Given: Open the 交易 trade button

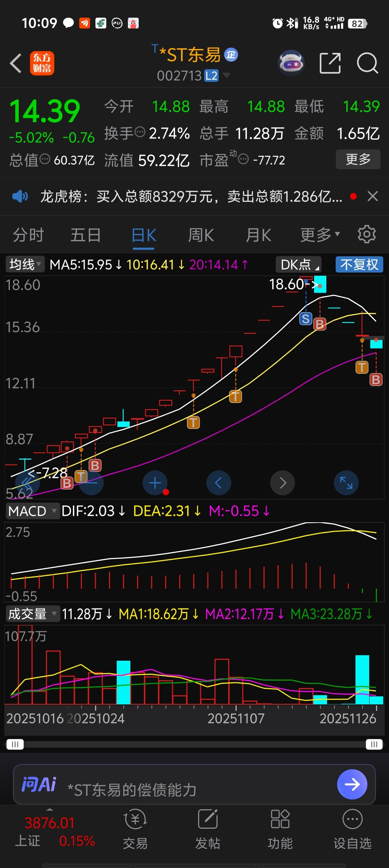Looking at the screenshot, I should tap(135, 829).
